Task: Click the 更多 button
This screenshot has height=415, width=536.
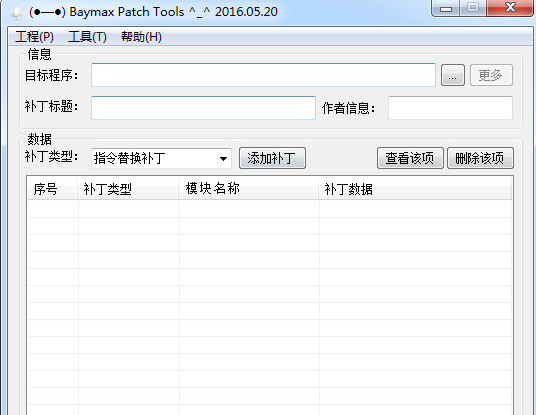Action: pyautogui.click(x=491, y=75)
